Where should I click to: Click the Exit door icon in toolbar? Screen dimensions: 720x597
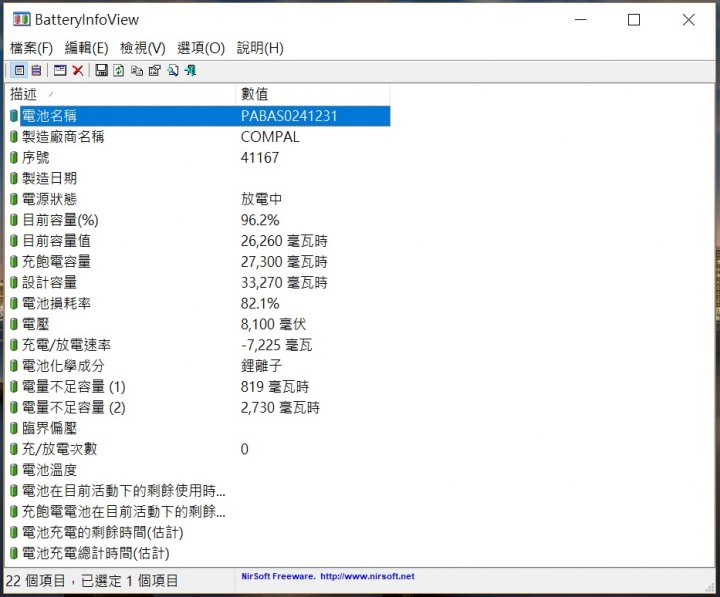[x=190, y=70]
